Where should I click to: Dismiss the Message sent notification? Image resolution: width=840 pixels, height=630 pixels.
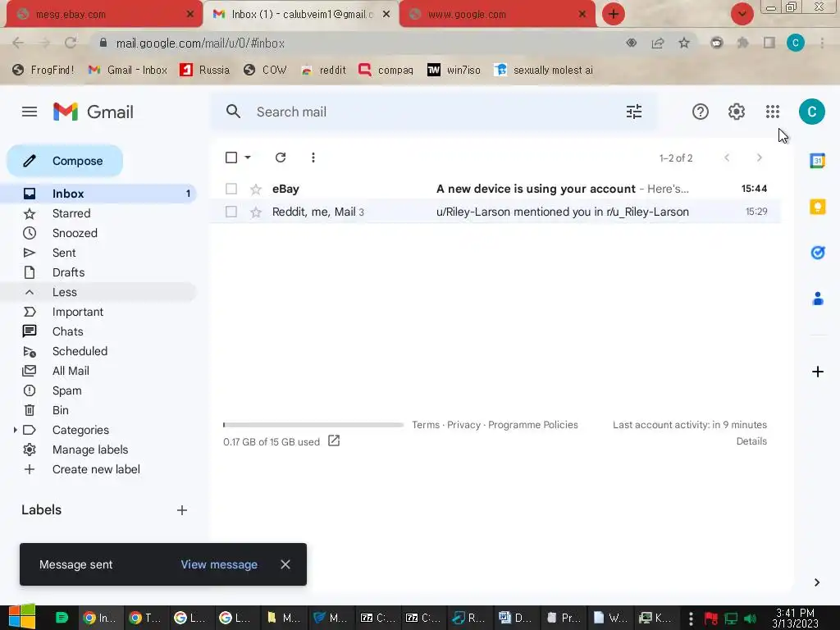[285, 564]
